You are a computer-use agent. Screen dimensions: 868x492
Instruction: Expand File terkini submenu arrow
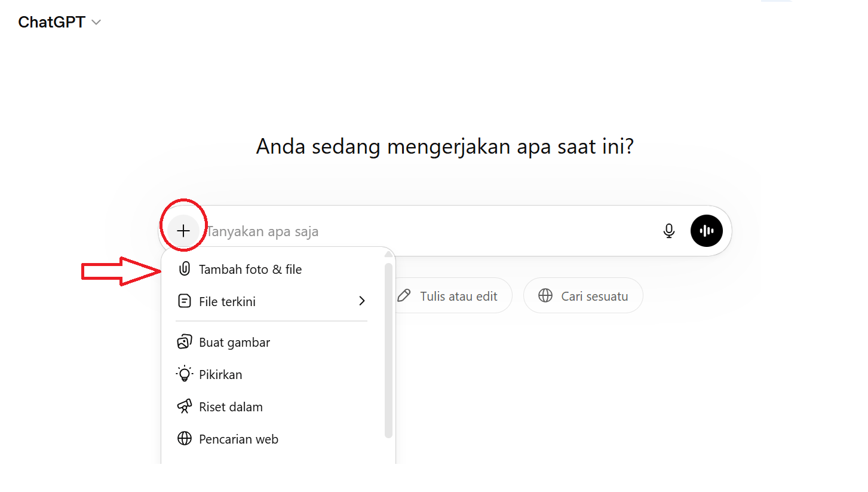coord(361,301)
